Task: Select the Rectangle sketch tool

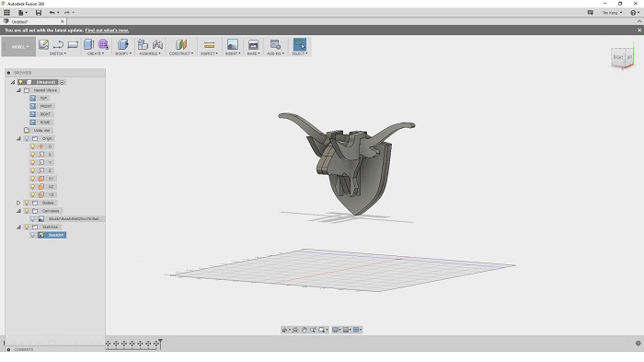Action: click(x=73, y=44)
